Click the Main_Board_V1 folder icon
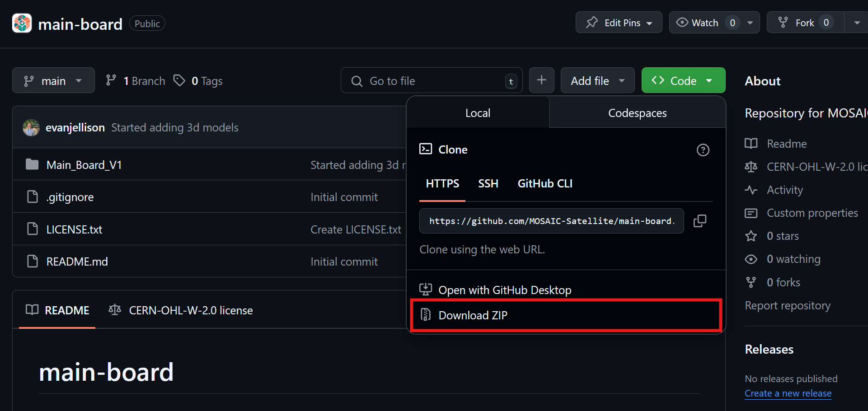The image size is (868, 411). [x=32, y=164]
